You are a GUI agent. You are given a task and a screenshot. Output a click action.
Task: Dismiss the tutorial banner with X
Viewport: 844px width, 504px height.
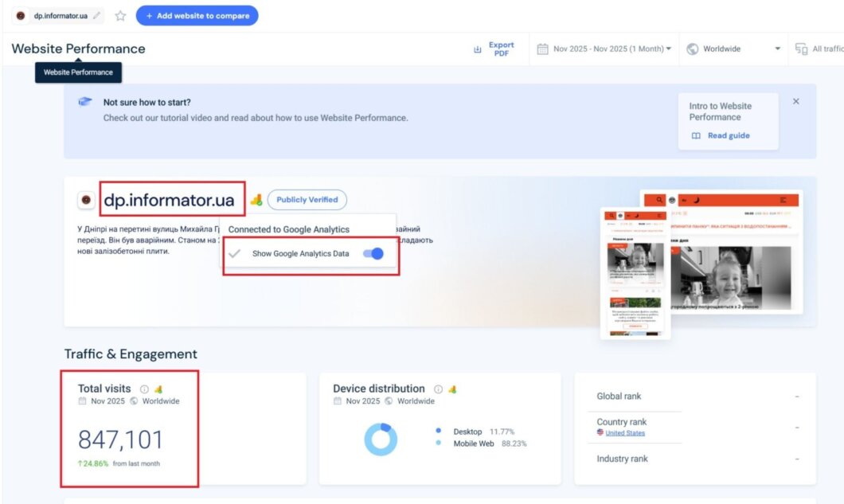coord(795,102)
